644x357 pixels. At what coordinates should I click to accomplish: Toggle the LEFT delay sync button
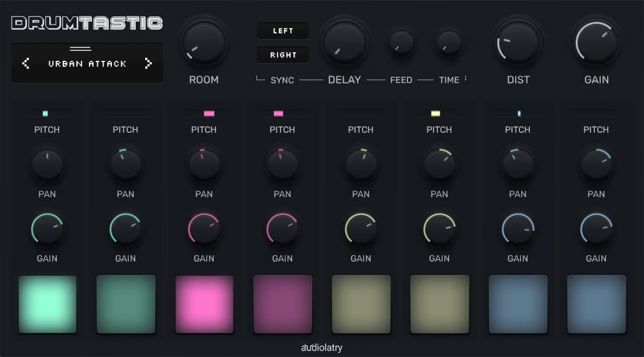point(283,31)
